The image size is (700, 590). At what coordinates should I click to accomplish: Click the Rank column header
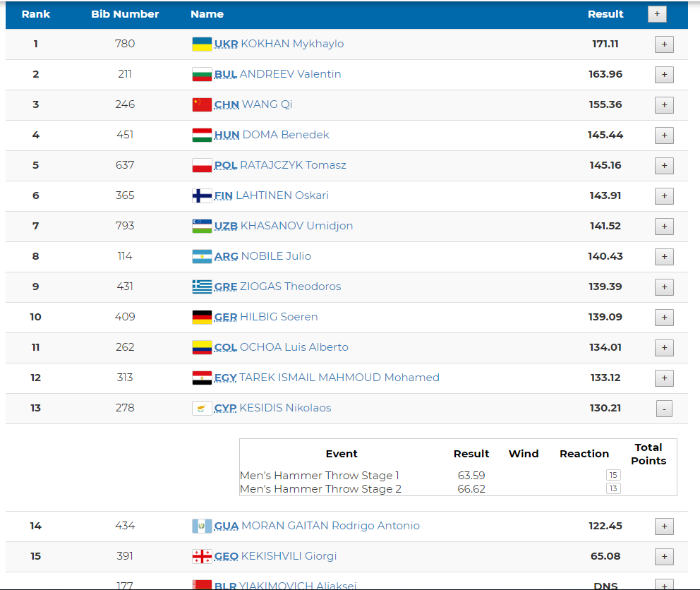pyautogui.click(x=36, y=14)
